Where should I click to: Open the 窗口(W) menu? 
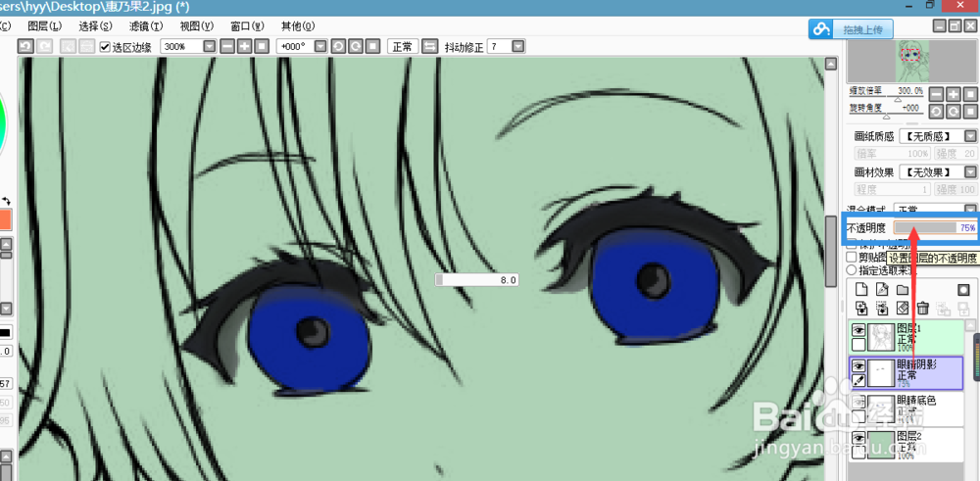click(x=248, y=26)
